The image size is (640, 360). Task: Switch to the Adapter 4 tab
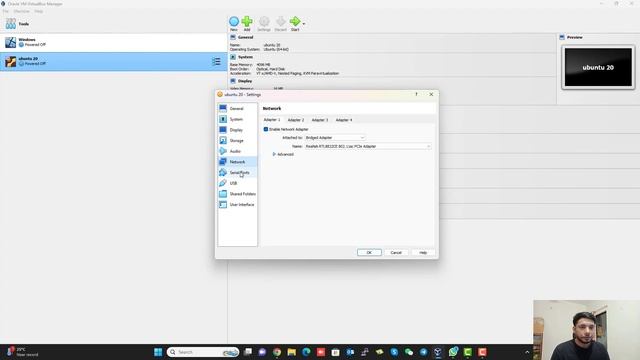coord(344,120)
